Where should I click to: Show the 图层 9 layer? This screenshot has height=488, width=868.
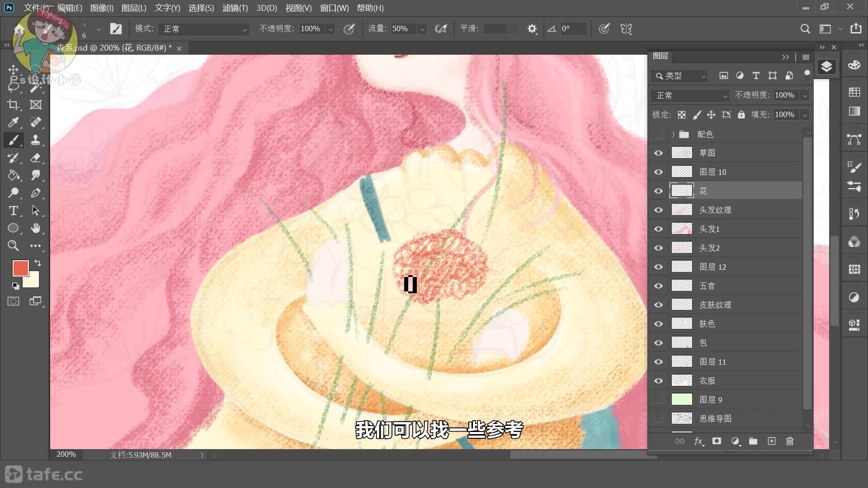coord(658,400)
